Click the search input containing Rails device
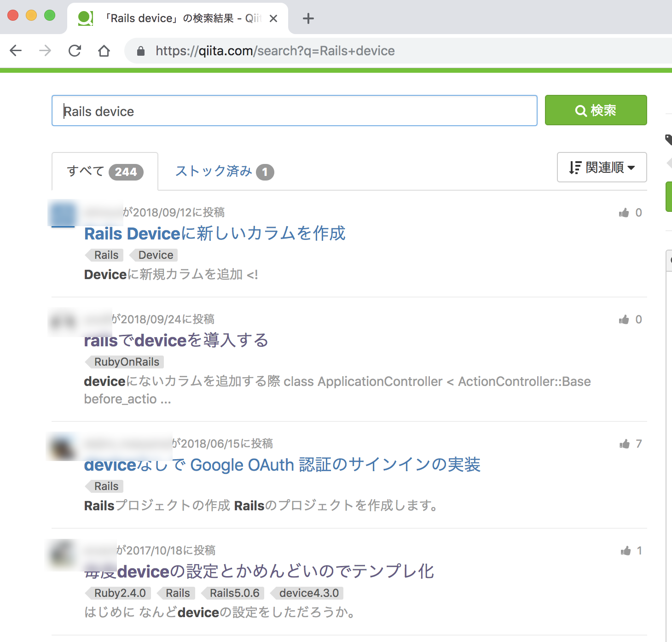Screen dimensions: 672x642 click(295, 111)
